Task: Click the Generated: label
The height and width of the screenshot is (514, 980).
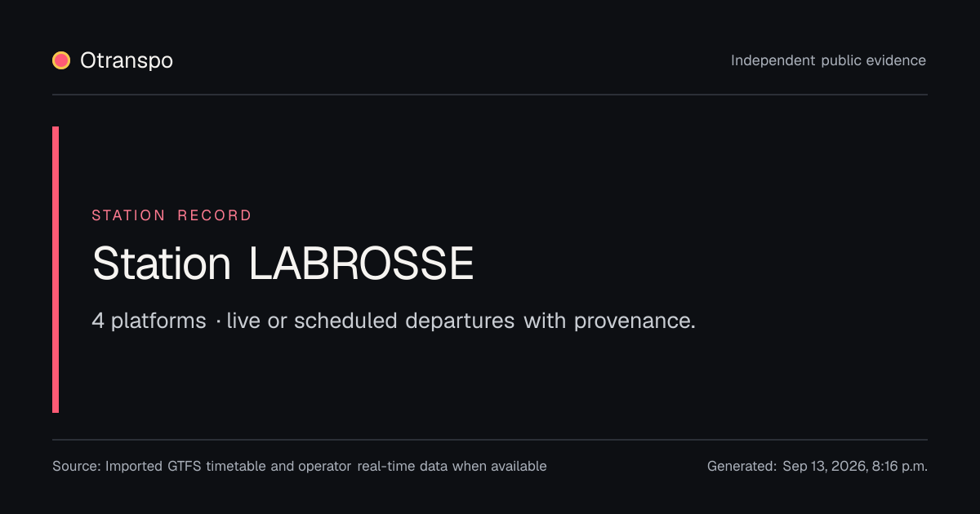Action: click(x=742, y=466)
